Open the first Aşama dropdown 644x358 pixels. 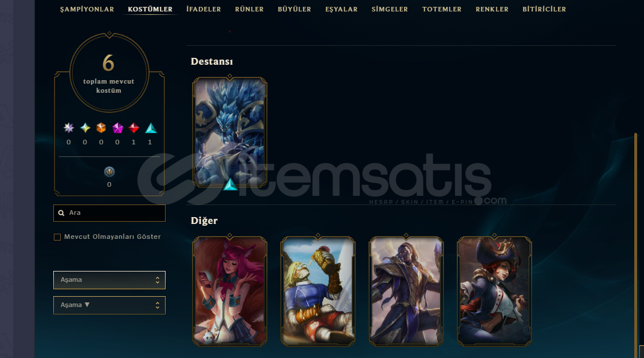[x=109, y=280]
